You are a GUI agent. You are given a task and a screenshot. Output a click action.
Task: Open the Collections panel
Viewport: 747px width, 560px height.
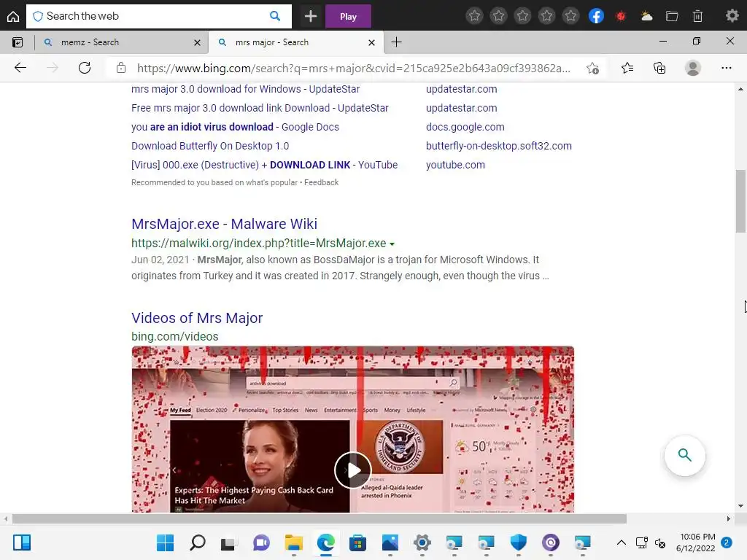tap(659, 68)
